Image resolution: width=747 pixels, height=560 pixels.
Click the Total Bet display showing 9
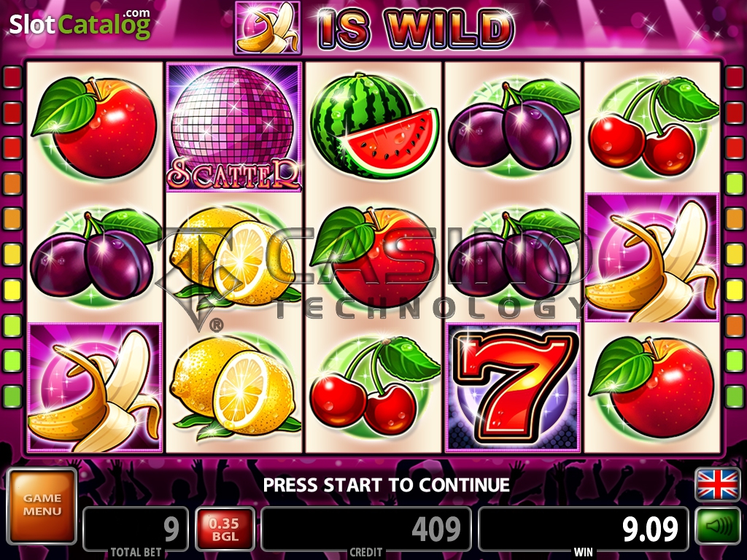tap(136, 529)
